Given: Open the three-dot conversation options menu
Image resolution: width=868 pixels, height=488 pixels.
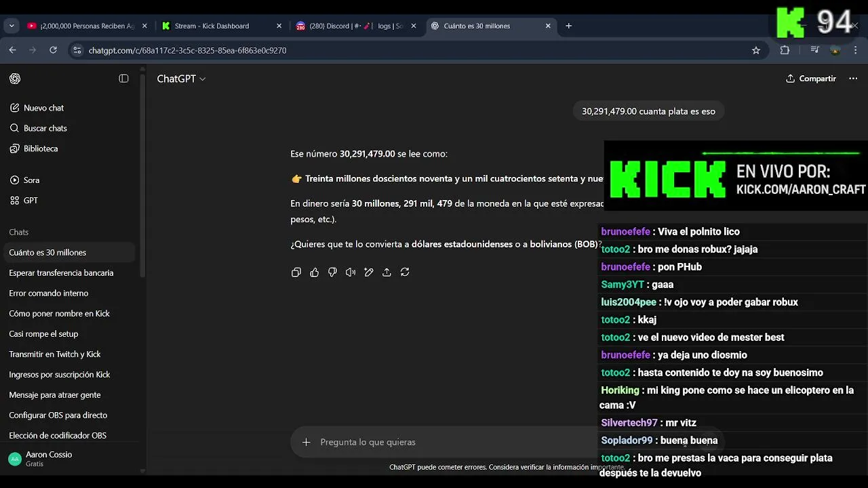Looking at the screenshot, I should tap(853, 79).
